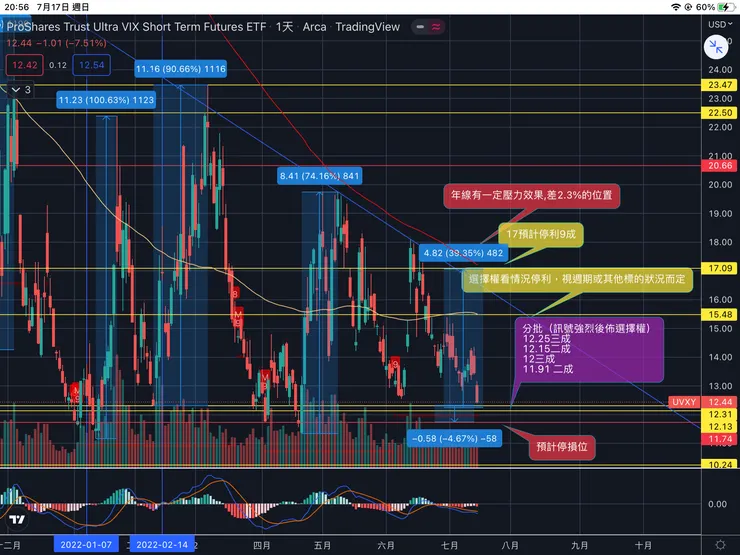Click the blue buy price 12.54

[x=92, y=65]
